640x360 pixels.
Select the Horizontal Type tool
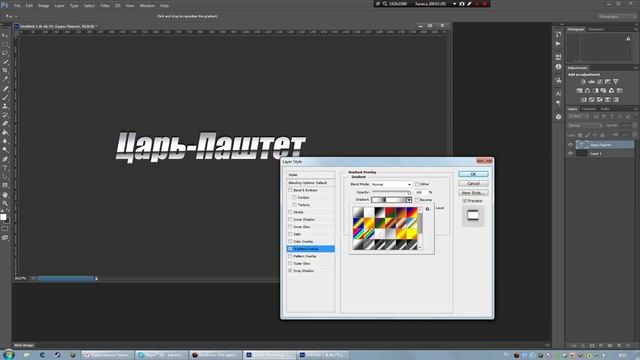coord(5,168)
